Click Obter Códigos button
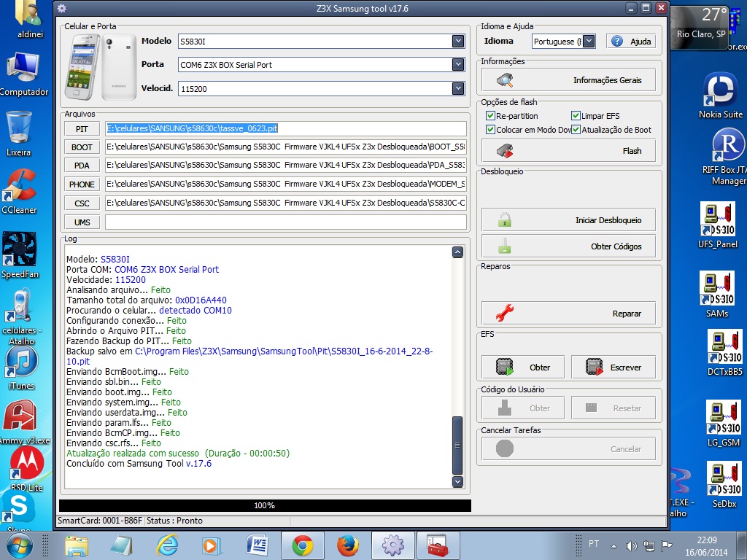This screenshot has height=560, width=747. (x=568, y=246)
